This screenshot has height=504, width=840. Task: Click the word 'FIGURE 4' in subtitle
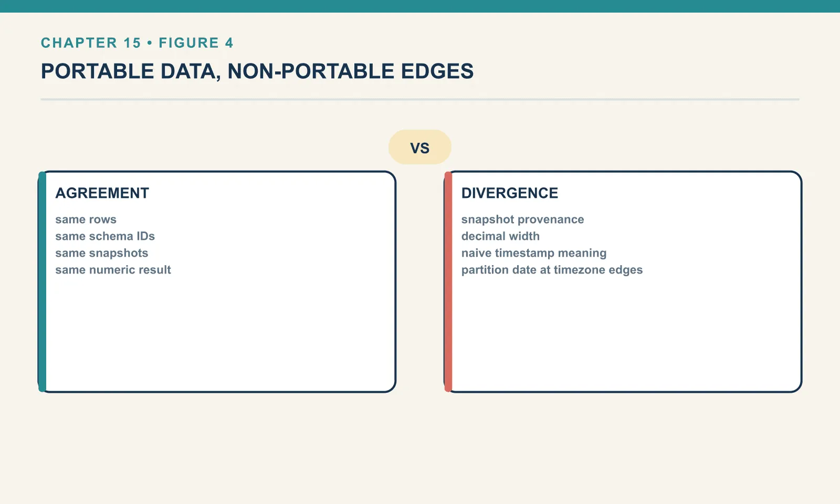tap(196, 43)
